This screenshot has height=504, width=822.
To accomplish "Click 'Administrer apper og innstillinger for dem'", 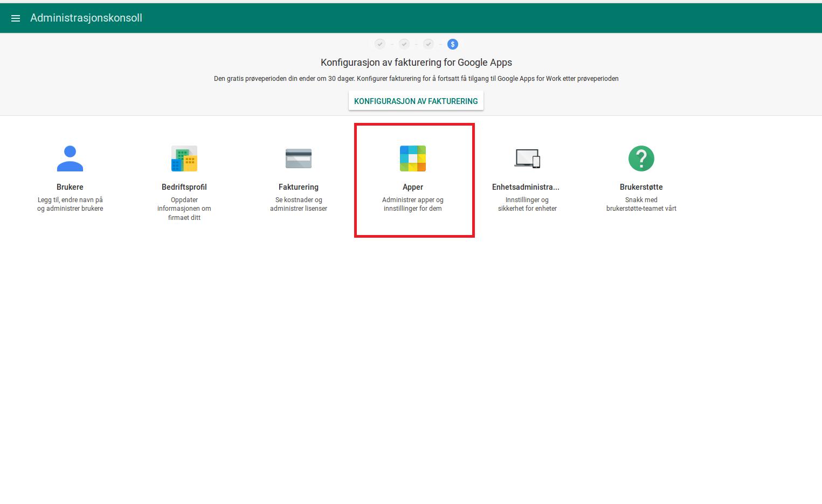I will [413, 204].
